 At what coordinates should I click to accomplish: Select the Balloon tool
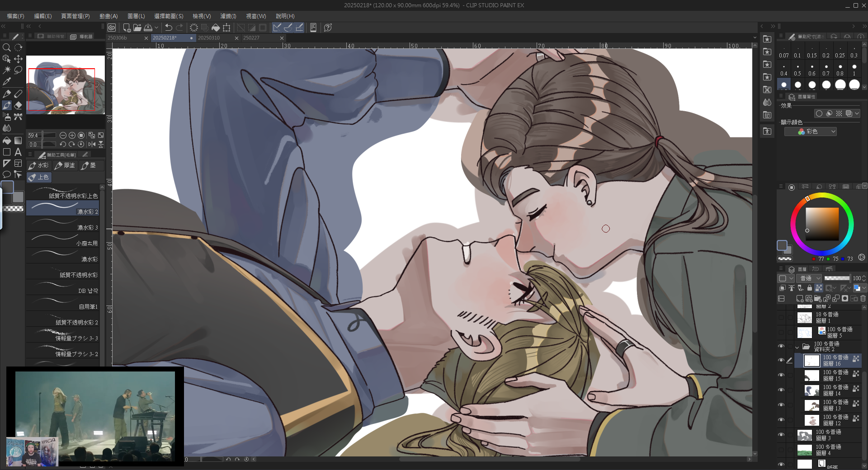[x=7, y=174]
